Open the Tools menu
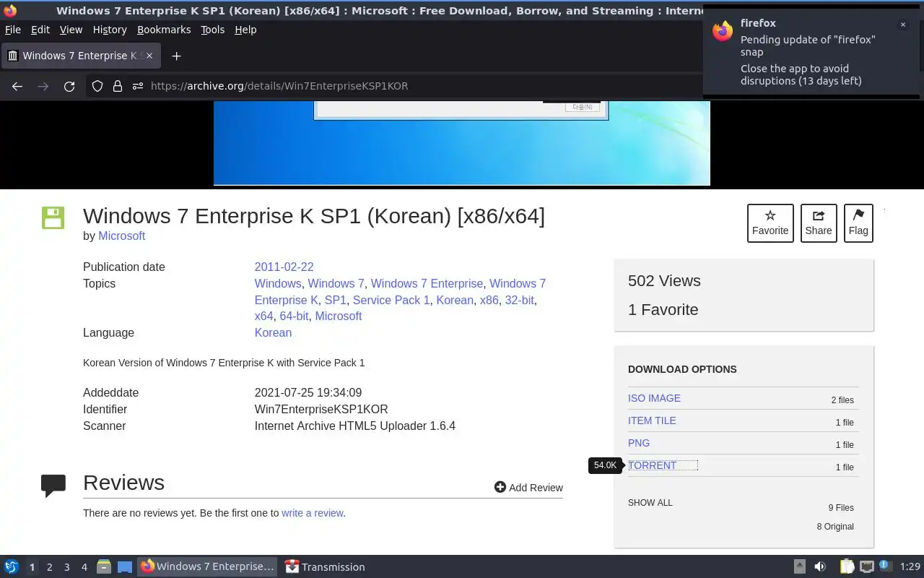Image resolution: width=924 pixels, height=578 pixels. point(213,30)
